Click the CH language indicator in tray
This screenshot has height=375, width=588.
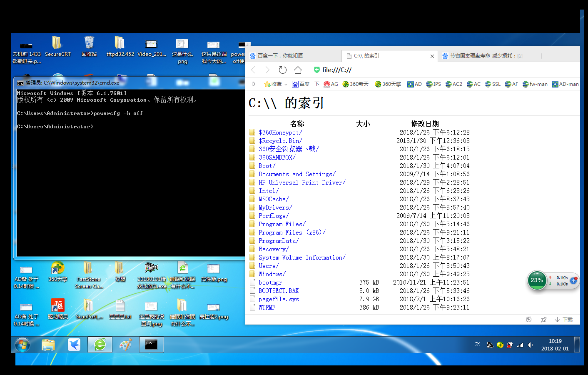477,344
